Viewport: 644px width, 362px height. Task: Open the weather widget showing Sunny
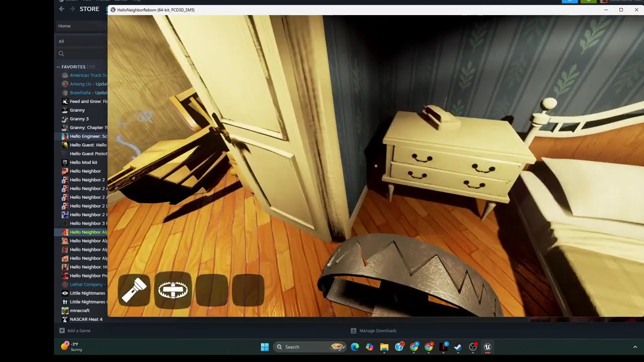71,347
